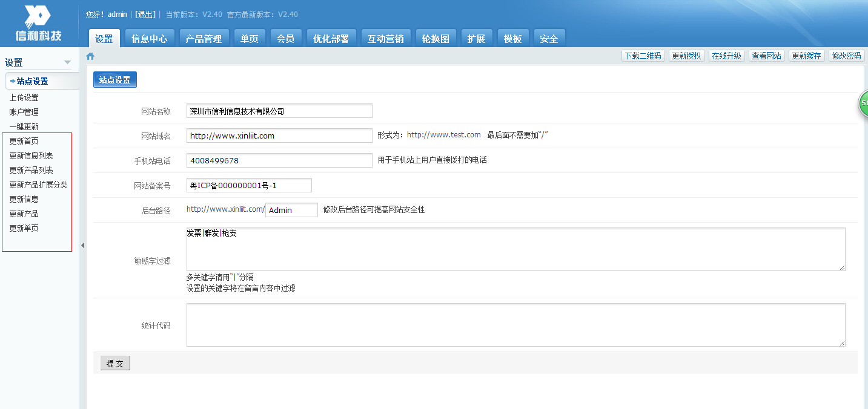The image size is (868, 409).
Task: Collapse the sidebar using the arrow handle
Action: [82, 245]
